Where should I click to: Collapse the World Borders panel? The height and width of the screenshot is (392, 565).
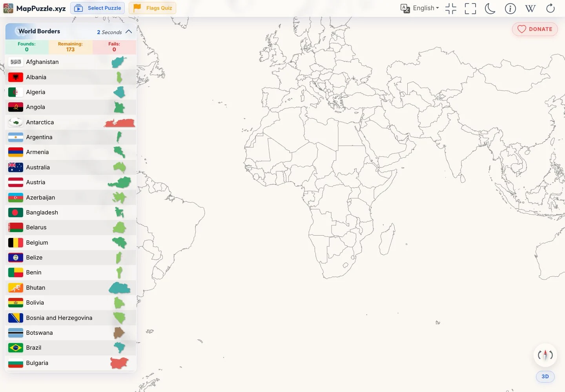coord(129,32)
